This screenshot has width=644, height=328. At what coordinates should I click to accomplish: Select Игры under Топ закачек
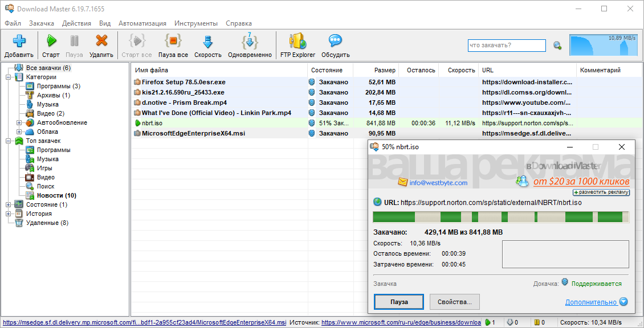point(44,168)
